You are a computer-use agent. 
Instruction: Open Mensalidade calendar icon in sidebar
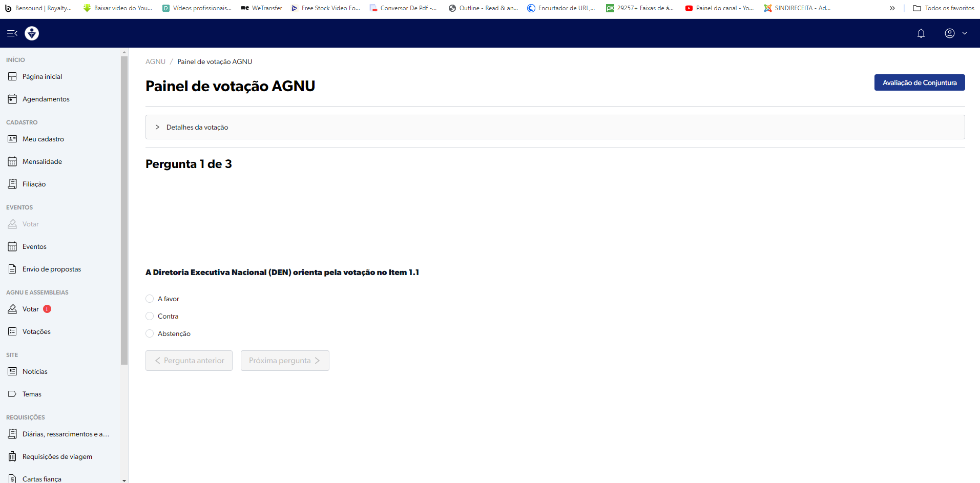(12, 162)
